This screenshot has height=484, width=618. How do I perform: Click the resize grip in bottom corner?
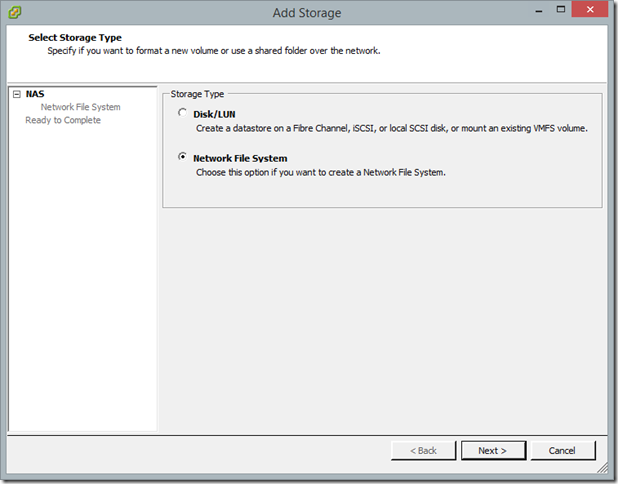(x=602, y=468)
